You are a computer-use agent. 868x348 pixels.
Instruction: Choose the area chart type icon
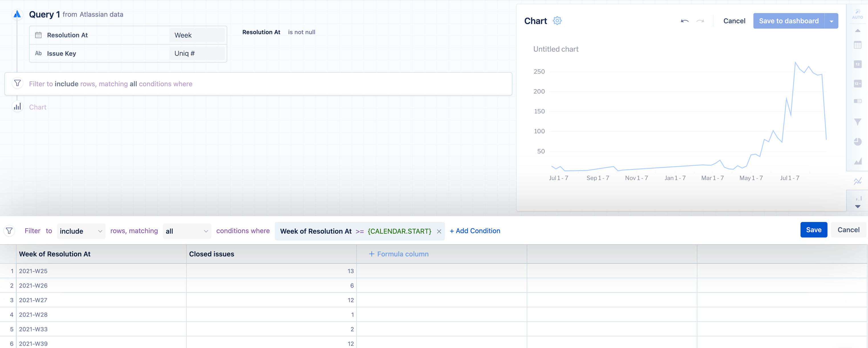click(857, 161)
